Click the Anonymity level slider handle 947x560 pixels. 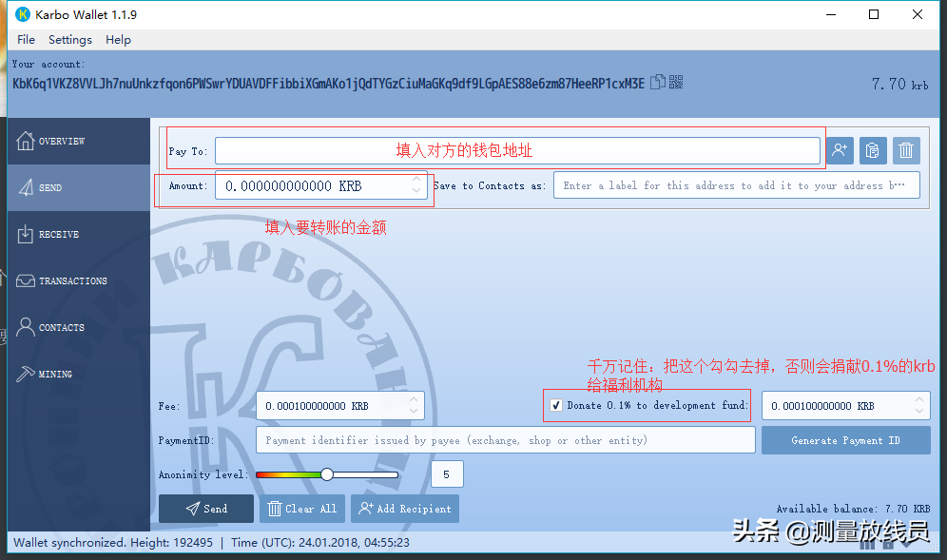tap(327, 474)
